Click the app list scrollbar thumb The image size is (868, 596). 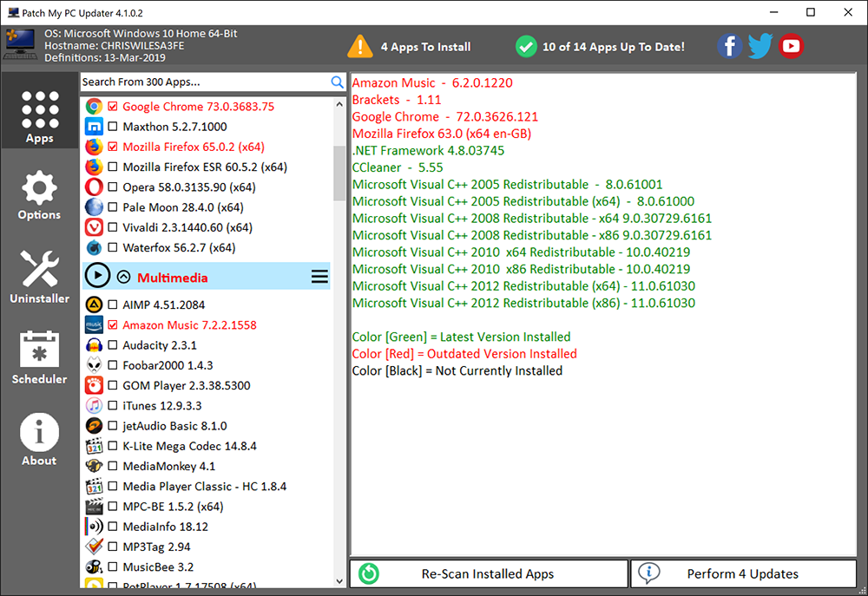(x=339, y=174)
